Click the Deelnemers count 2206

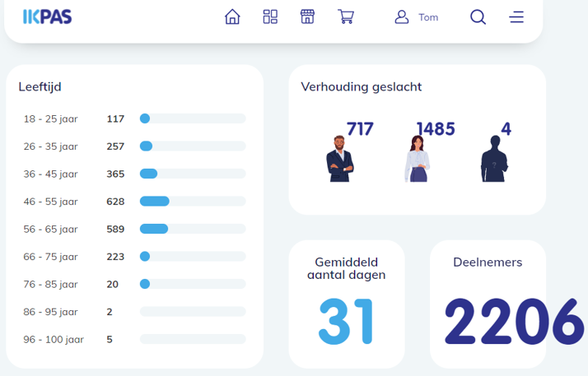(x=514, y=322)
